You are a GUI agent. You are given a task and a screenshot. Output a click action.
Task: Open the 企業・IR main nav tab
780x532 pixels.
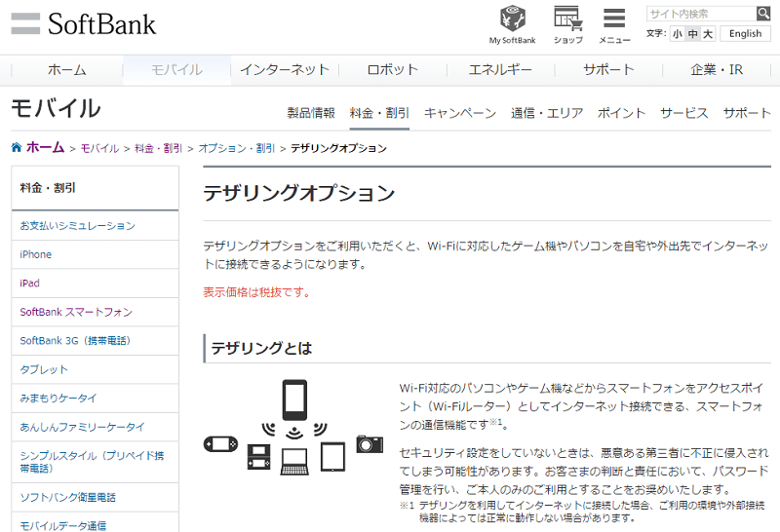717,70
